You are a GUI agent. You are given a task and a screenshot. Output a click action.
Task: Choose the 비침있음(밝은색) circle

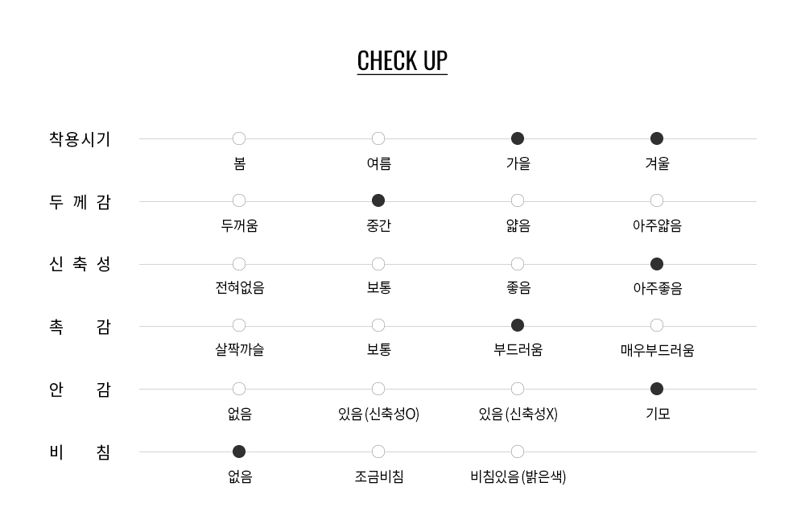pyautogui.click(x=518, y=452)
